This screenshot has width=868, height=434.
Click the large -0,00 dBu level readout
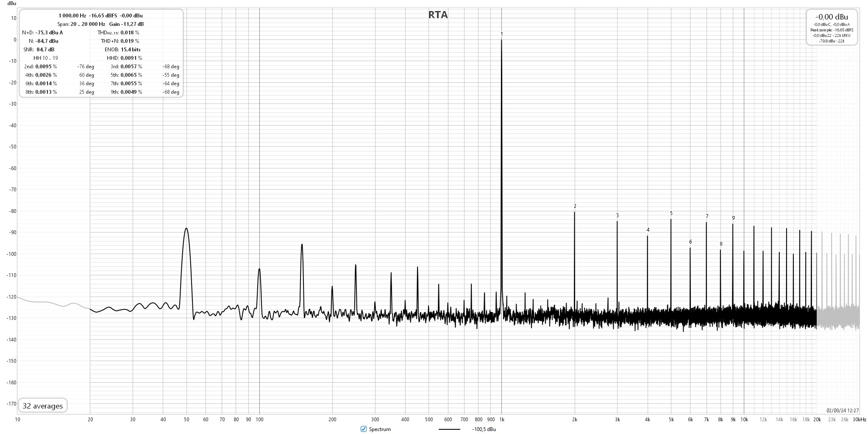832,17
